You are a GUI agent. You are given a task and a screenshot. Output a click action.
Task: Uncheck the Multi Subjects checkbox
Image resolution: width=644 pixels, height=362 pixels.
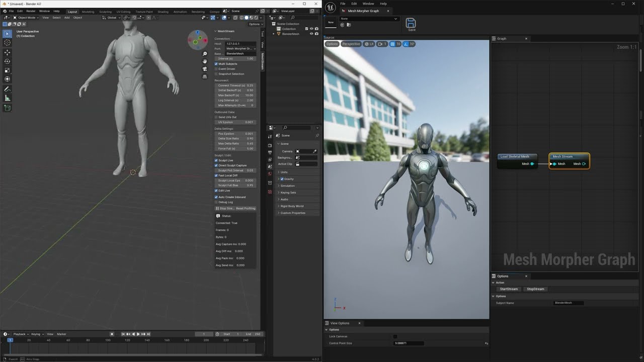point(216,64)
